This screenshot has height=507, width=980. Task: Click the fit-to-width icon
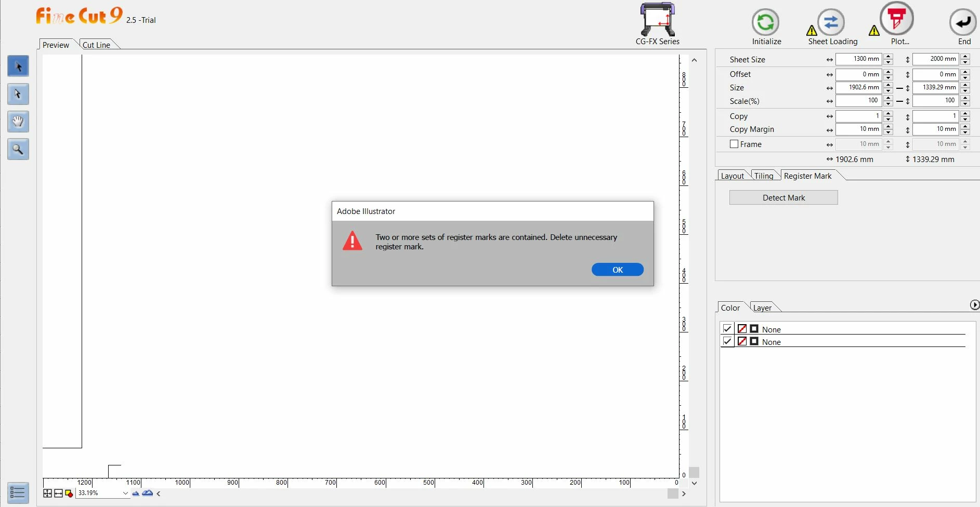[58, 493]
